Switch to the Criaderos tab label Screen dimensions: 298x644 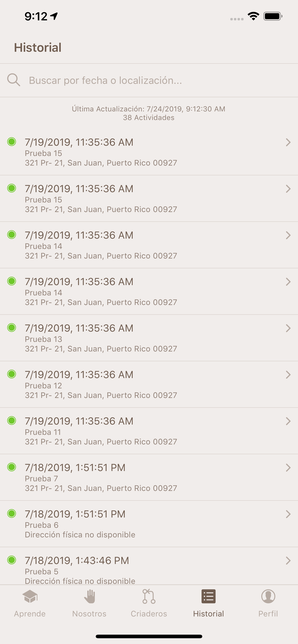149,614
